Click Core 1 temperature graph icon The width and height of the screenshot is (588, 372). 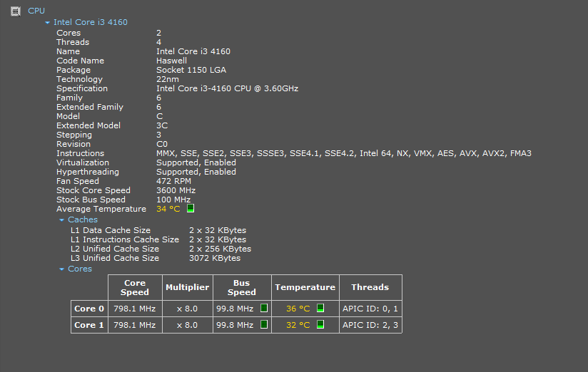(320, 324)
